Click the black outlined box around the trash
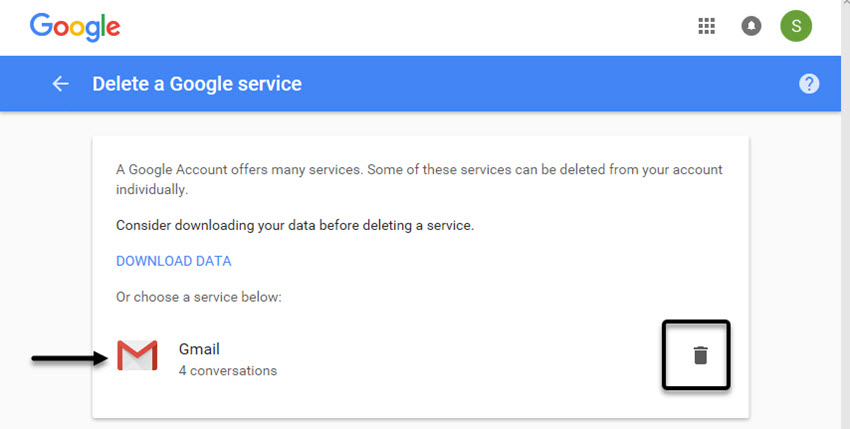This screenshot has height=429, width=850. pos(696,355)
